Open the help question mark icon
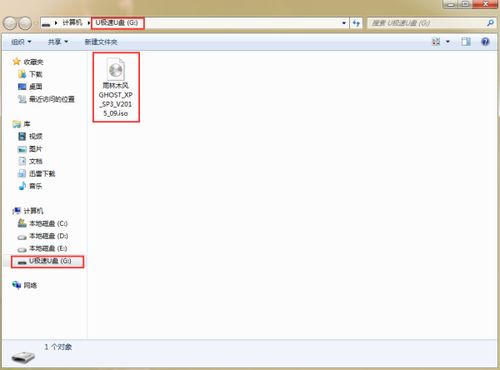 pos(485,42)
